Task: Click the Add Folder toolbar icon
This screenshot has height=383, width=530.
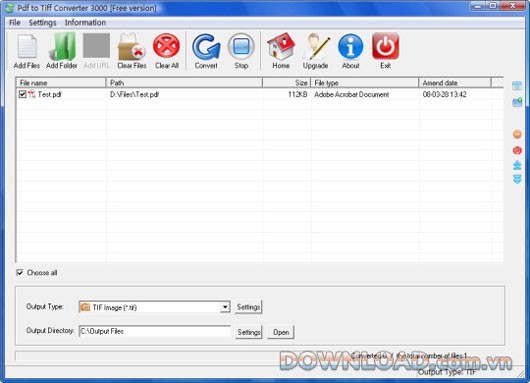Action: pyautogui.click(x=62, y=46)
